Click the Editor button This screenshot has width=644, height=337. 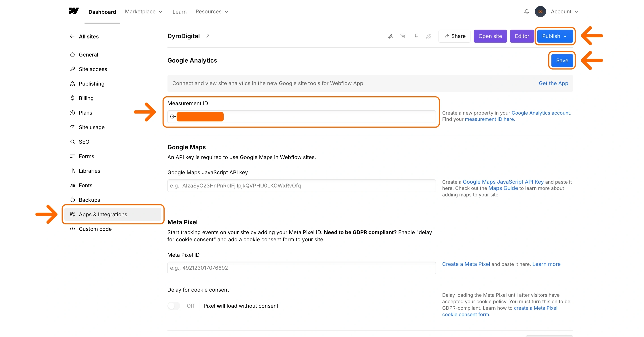[522, 36]
